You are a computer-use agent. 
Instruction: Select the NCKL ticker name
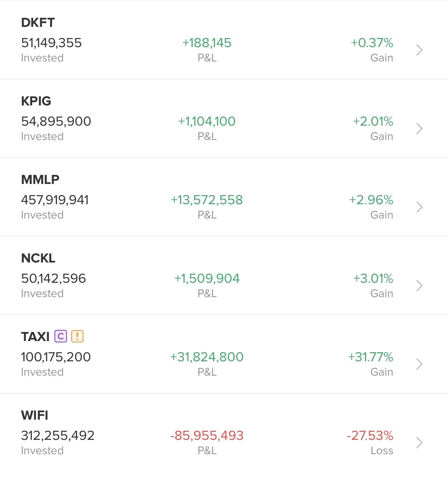tap(38, 258)
